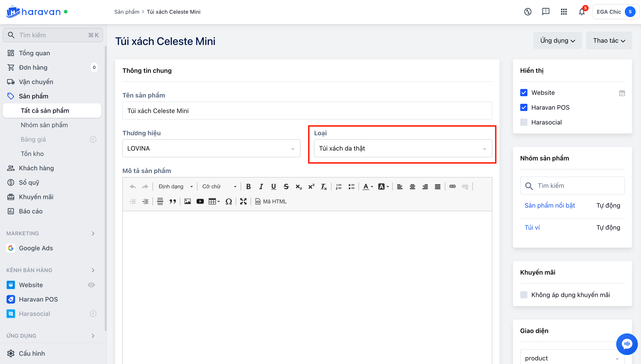Image resolution: width=641 pixels, height=364 pixels.
Task: Check Không áp dụng khuyến mãi
Action: pyautogui.click(x=524, y=295)
